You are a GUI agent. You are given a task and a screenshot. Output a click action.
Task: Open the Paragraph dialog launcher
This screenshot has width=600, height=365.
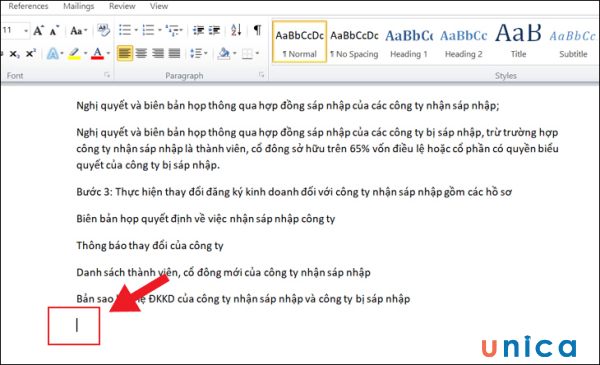261,75
